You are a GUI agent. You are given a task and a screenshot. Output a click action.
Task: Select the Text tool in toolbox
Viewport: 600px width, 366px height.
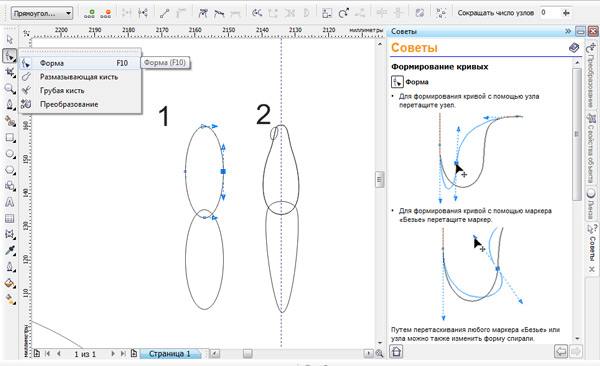[10, 202]
